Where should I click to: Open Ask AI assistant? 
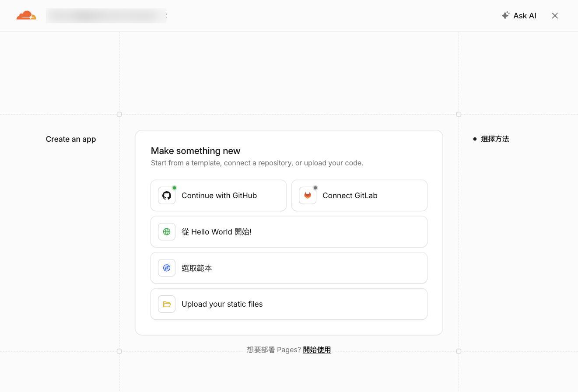coord(519,16)
